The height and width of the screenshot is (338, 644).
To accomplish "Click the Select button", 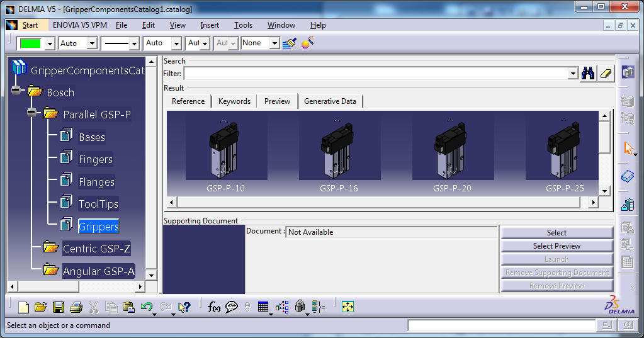I will (556, 233).
